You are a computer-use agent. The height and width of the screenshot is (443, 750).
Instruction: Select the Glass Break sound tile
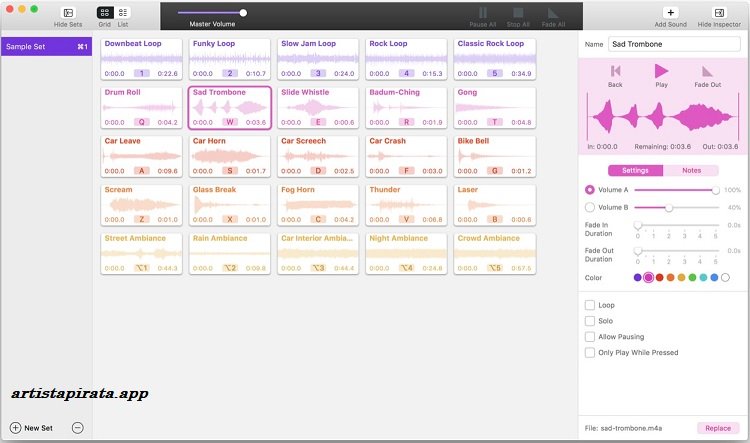tap(229, 204)
